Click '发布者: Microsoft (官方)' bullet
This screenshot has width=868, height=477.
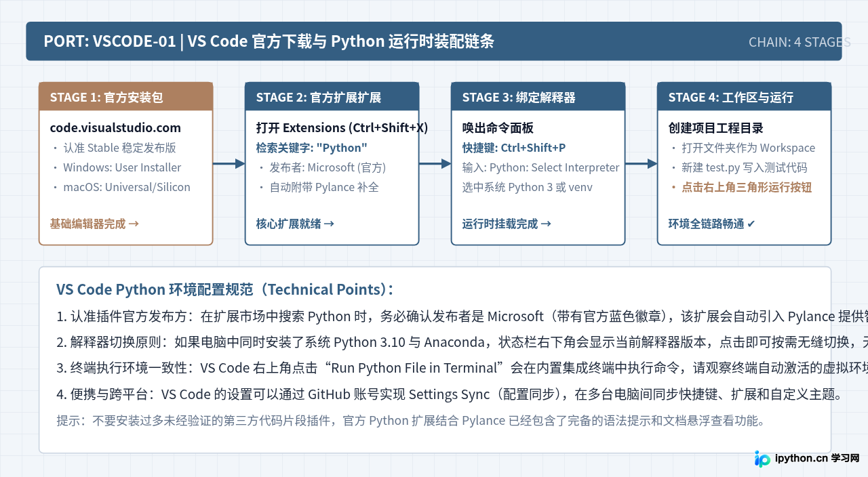point(321,167)
